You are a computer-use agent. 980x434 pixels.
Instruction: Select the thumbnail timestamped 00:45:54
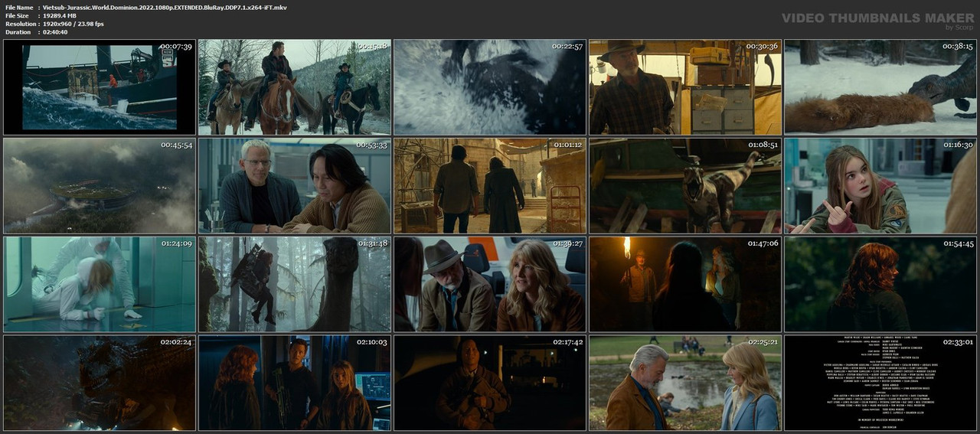point(100,186)
